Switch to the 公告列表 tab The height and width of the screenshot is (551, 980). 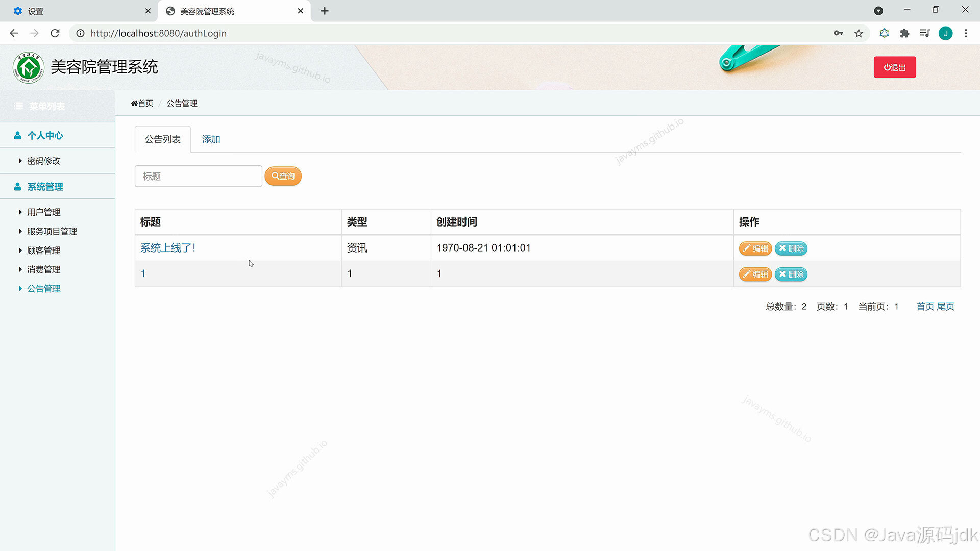163,139
